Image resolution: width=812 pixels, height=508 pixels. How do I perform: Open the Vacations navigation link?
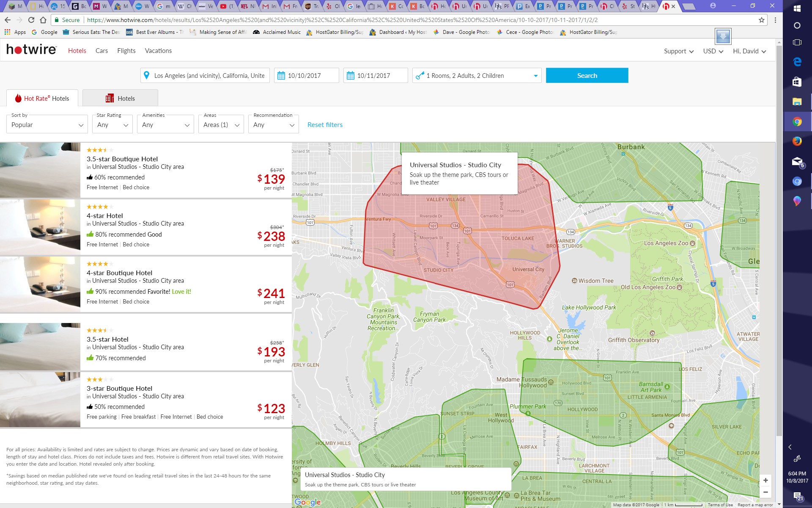point(158,50)
